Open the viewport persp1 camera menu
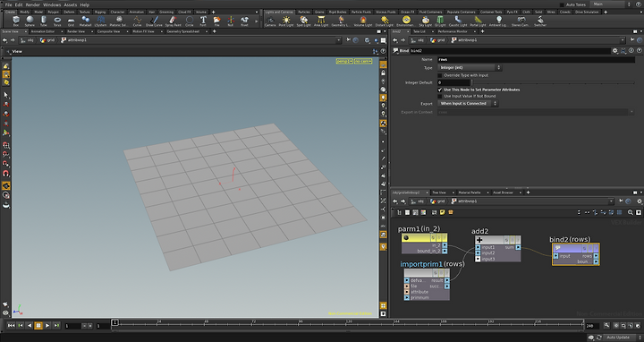 tap(344, 61)
